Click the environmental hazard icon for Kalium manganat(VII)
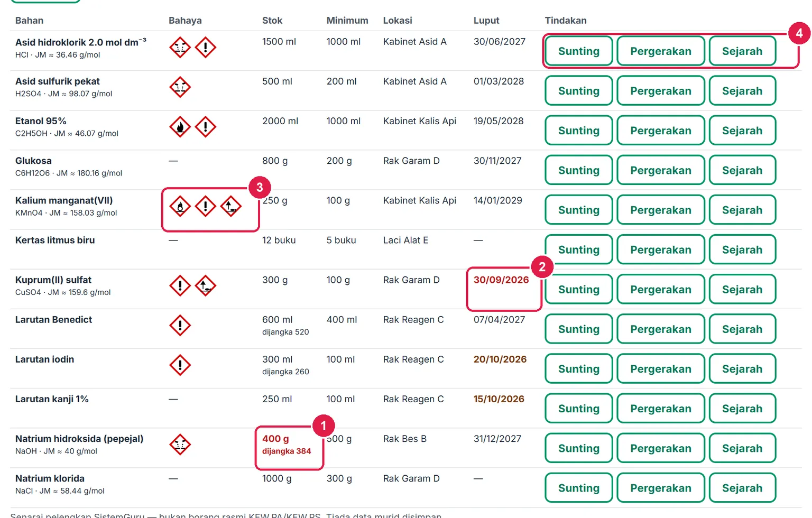Image resolution: width=812 pixels, height=518 pixels. coord(230,206)
